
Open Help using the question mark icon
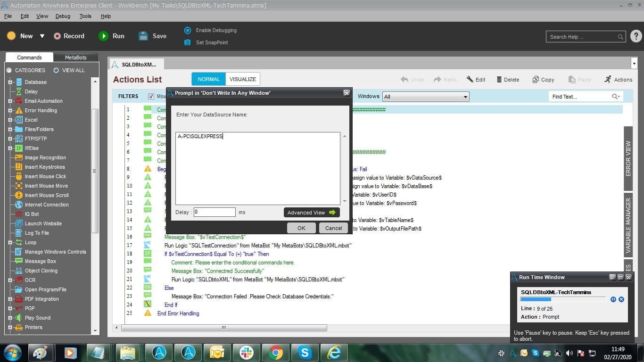[636, 36]
